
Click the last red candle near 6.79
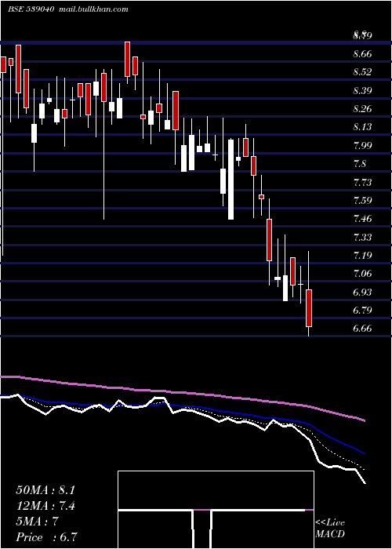[x=309, y=308]
